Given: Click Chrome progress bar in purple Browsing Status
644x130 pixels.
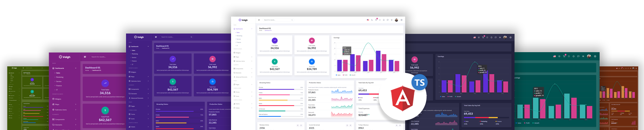Looking at the screenshot, I should (x=179, y=112).
